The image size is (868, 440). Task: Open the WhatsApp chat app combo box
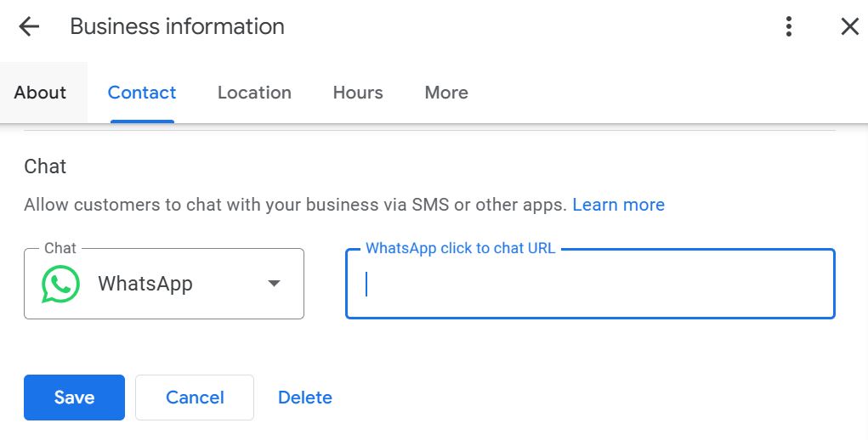[164, 284]
